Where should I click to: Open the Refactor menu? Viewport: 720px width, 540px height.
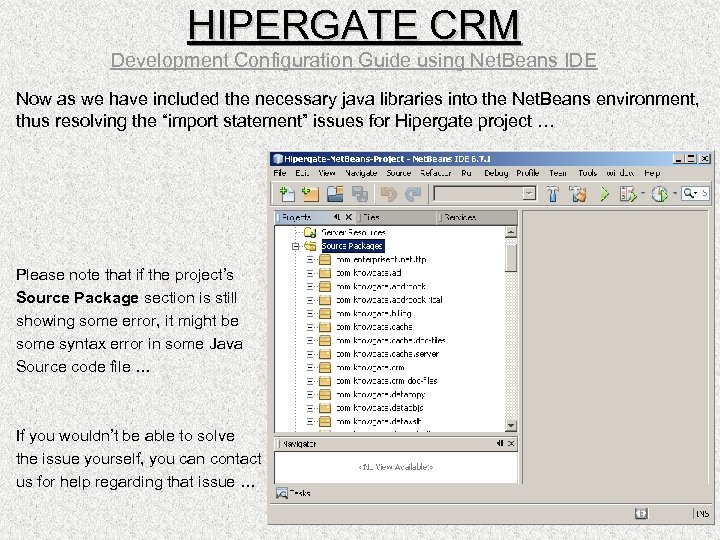(436, 173)
